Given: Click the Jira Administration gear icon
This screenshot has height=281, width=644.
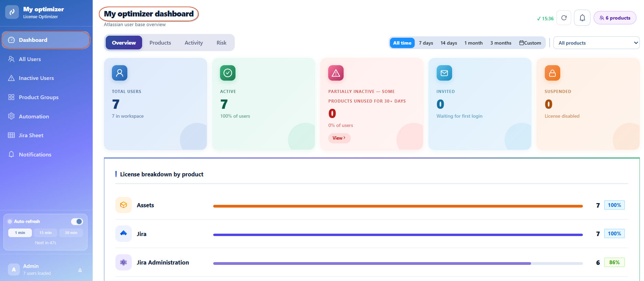Looking at the screenshot, I should (124, 262).
